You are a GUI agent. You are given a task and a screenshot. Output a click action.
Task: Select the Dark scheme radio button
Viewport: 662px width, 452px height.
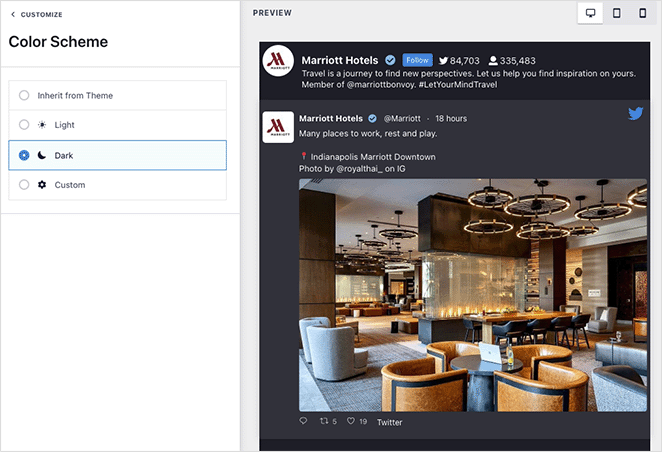click(x=24, y=155)
